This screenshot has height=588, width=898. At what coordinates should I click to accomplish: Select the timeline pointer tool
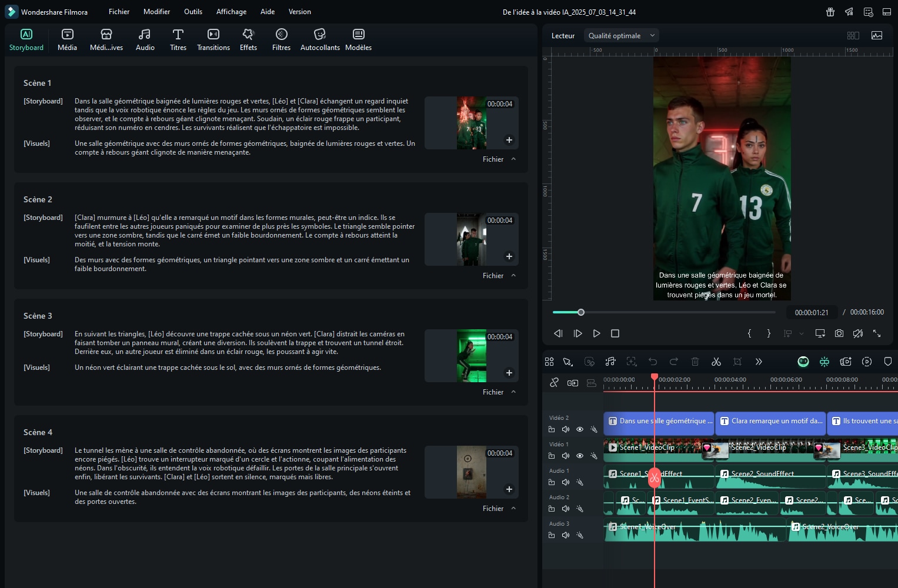(567, 362)
